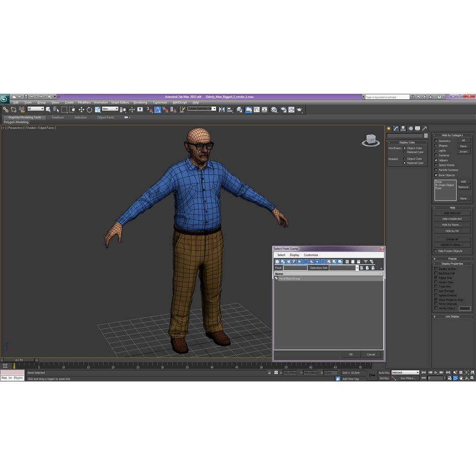Open the Modifiers menu
This screenshot has width=476, height=476.
click(84, 103)
